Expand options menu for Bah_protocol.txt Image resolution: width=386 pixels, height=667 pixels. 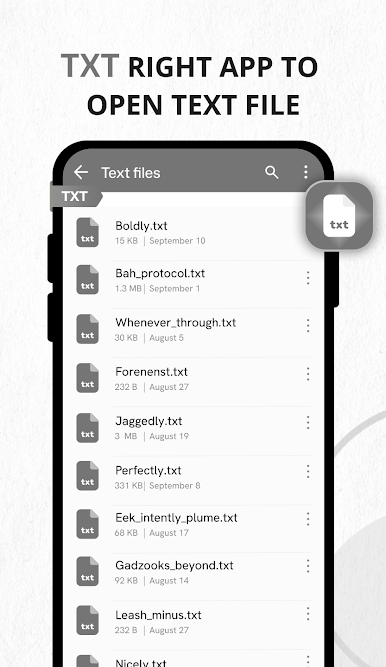click(x=308, y=278)
